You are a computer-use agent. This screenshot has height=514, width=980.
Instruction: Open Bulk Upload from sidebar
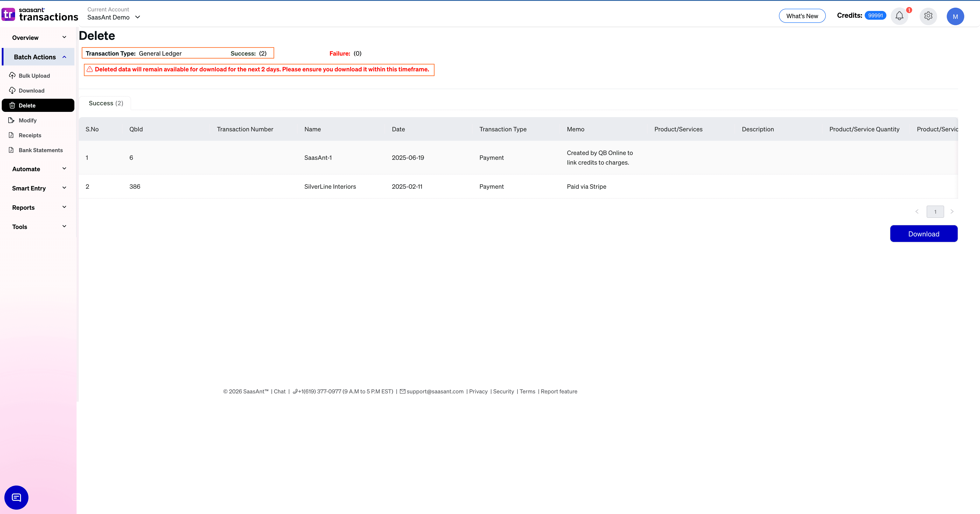[34, 76]
